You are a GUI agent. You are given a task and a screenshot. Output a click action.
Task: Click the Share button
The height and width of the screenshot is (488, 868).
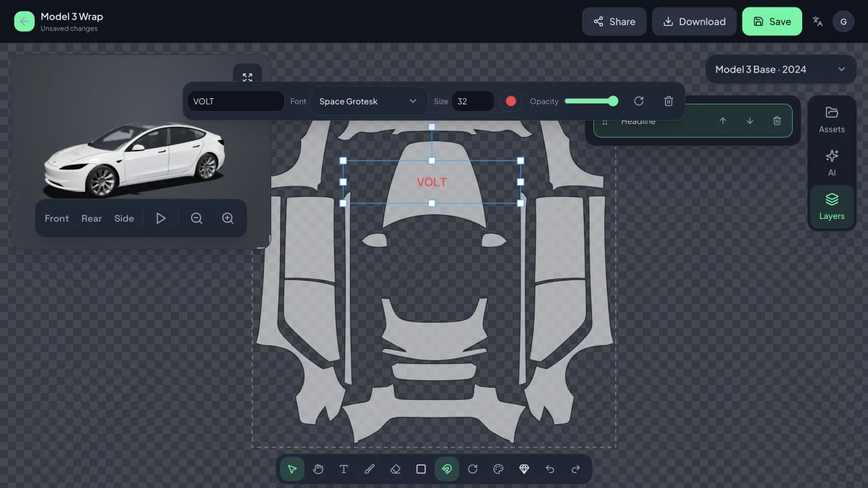(x=614, y=22)
